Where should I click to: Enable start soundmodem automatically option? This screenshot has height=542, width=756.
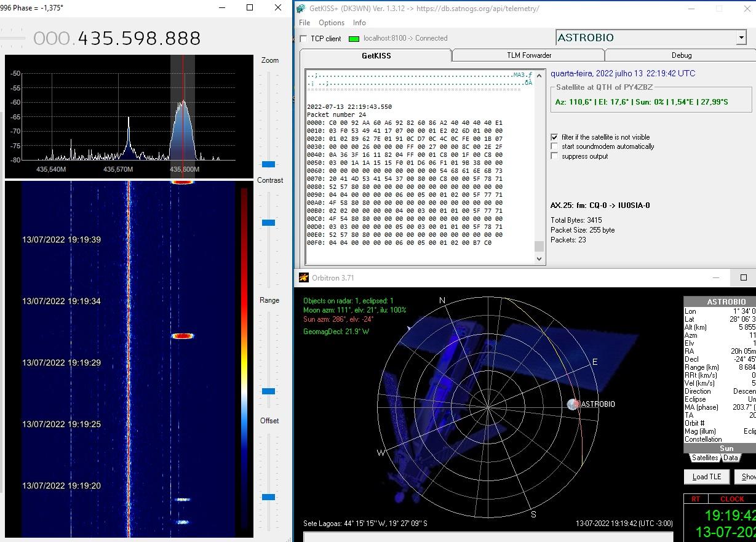point(554,146)
